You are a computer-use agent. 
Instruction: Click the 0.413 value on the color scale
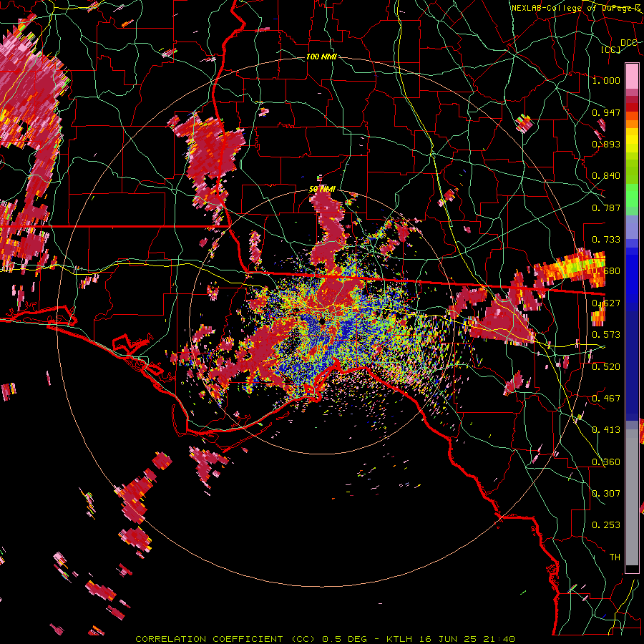(606, 430)
